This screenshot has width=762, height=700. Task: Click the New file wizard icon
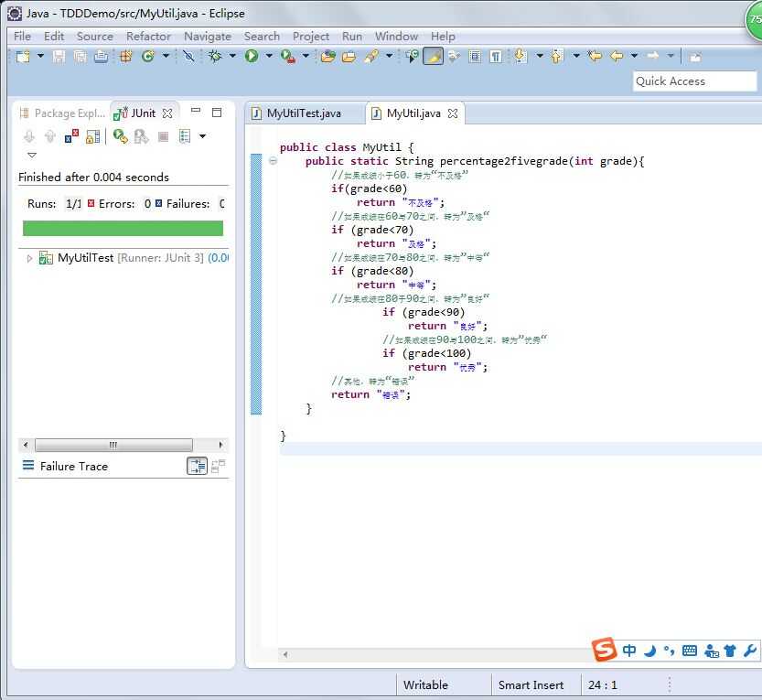click(x=23, y=57)
